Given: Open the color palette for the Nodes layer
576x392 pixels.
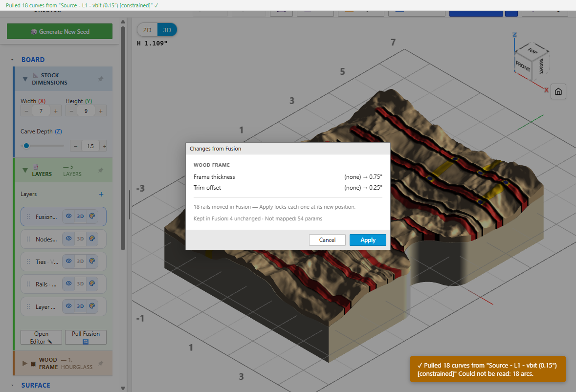Looking at the screenshot, I should [92, 239].
